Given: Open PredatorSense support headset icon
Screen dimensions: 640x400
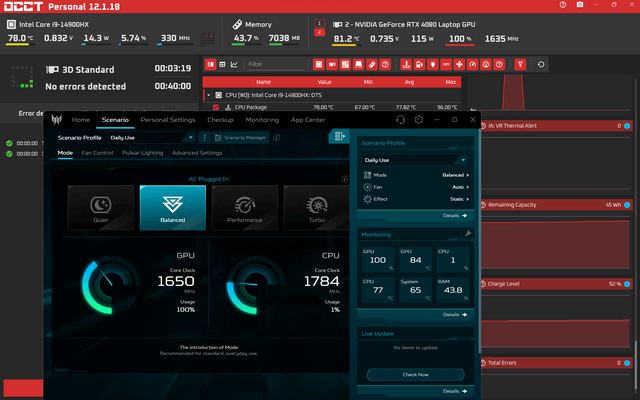Looking at the screenshot, I should coord(400,120).
